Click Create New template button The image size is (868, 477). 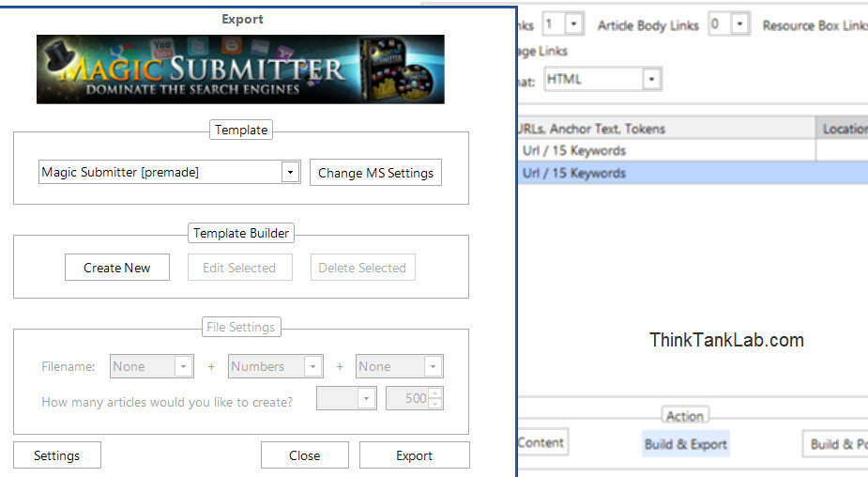click(116, 268)
